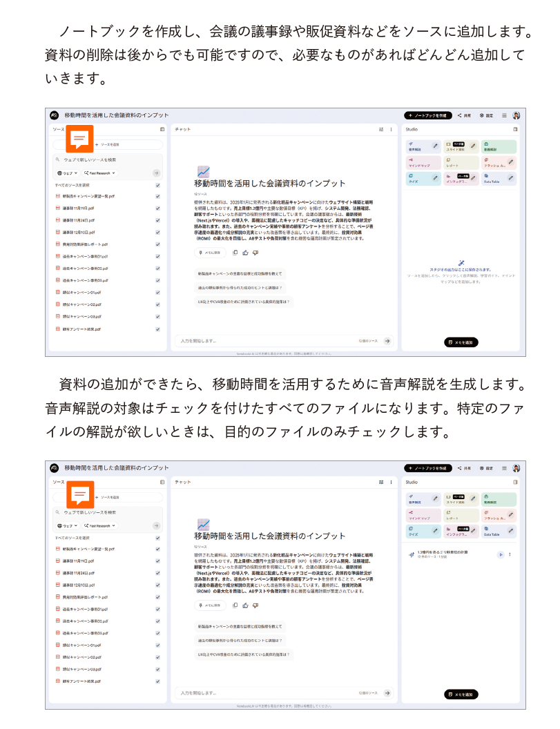The image size is (560, 729).
Task: Expand the Fast Research dropdown in the second screenshot
Action: point(100,525)
